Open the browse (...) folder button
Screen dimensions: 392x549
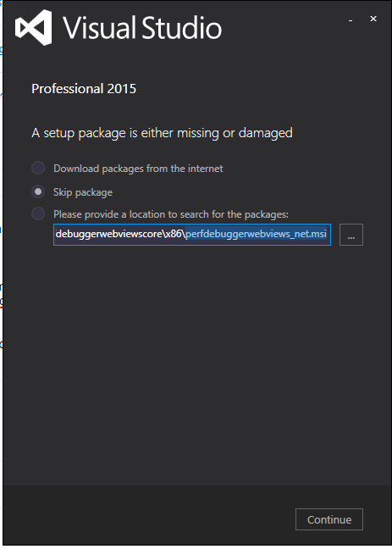click(351, 235)
